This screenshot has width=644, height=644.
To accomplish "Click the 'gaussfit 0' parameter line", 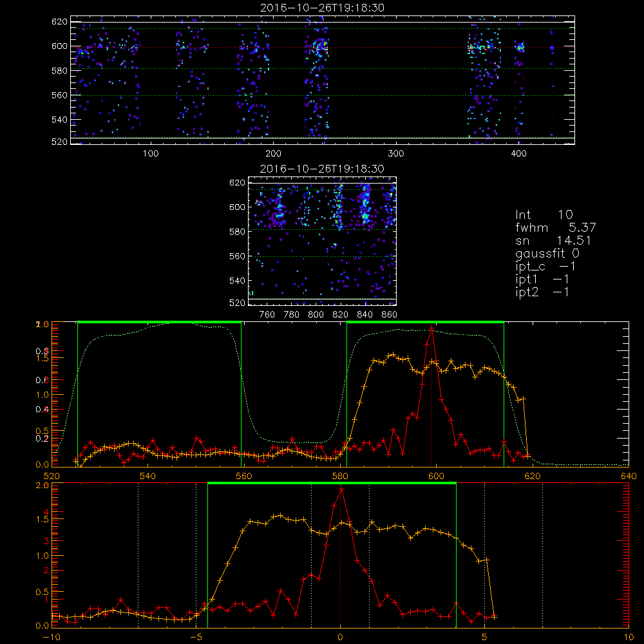I will [547, 253].
